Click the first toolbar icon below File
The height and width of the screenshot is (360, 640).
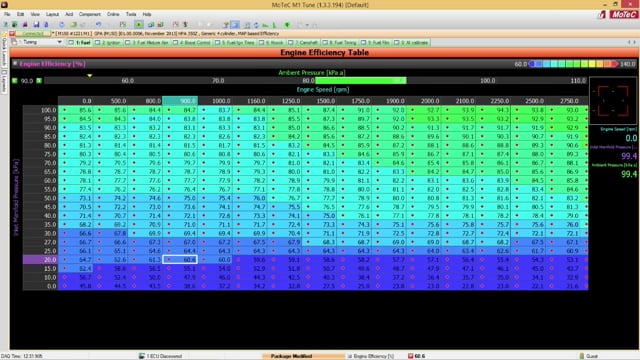click(6, 25)
